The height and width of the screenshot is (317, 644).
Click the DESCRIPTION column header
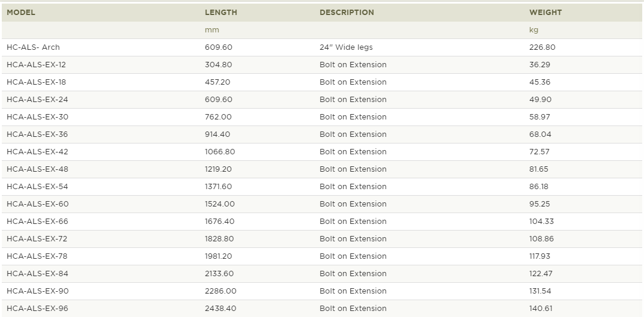click(x=347, y=13)
